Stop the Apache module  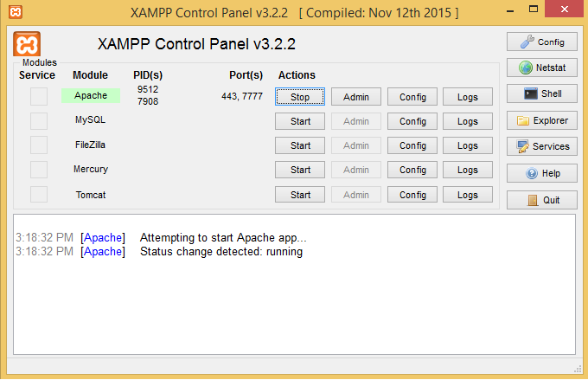point(300,97)
